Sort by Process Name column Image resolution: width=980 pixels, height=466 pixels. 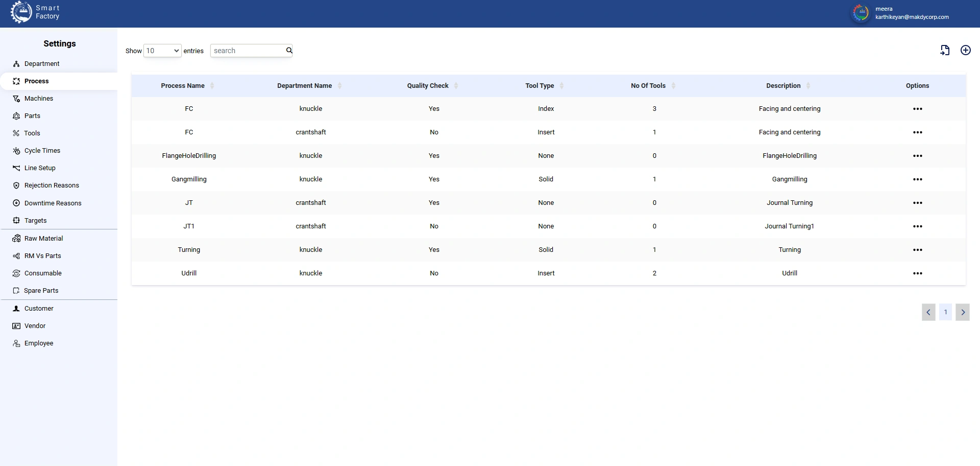click(x=212, y=86)
